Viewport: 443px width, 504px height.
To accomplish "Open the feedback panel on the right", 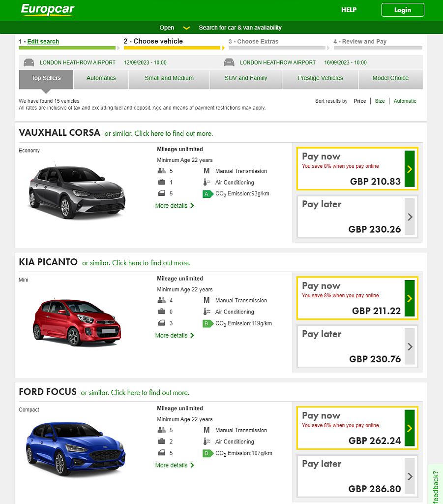I will (x=435, y=484).
